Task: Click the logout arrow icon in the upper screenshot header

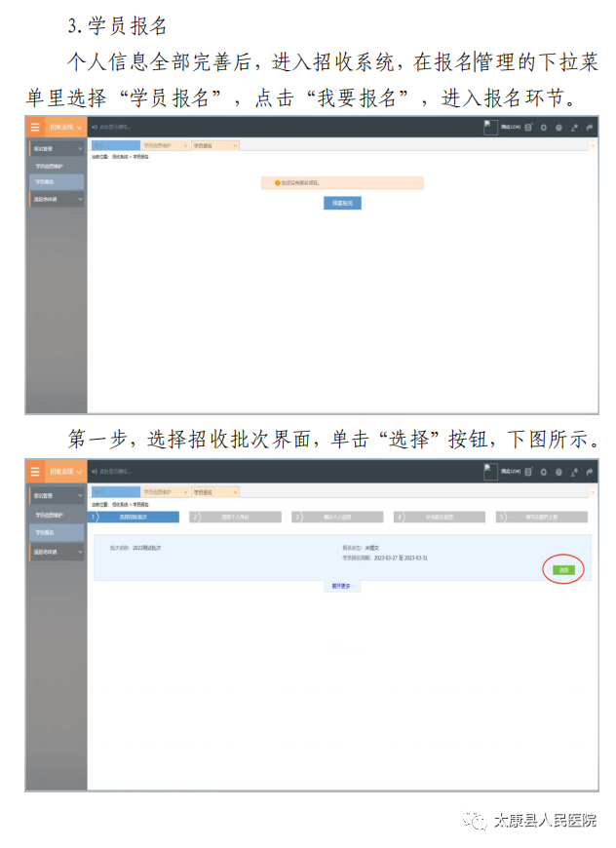Action: coord(590,128)
